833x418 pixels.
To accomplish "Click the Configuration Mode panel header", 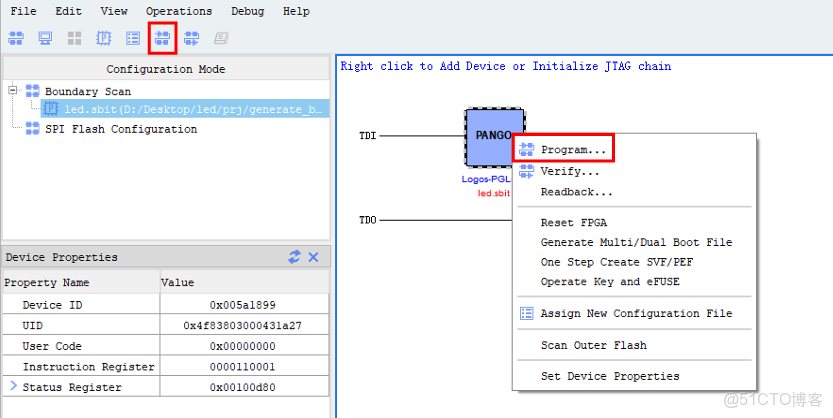I will tap(166, 69).
